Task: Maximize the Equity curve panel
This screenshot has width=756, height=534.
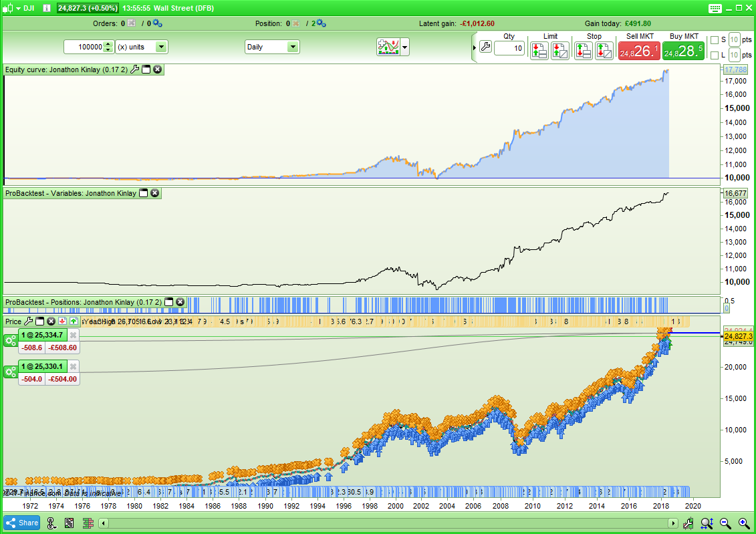Action: pyautogui.click(x=146, y=70)
